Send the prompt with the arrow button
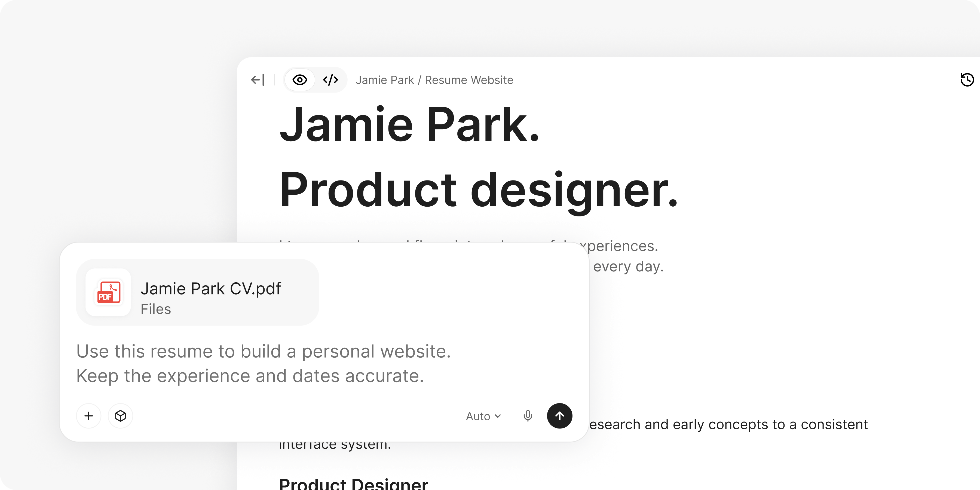The height and width of the screenshot is (490, 980). click(560, 416)
